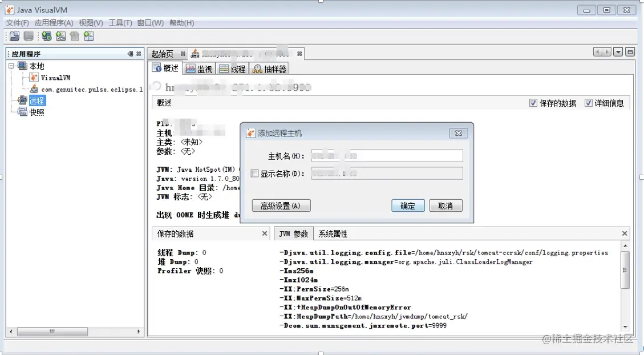Toggle the 保存的数据 checkbox
Screen dimensions: 644x355
[533, 103]
